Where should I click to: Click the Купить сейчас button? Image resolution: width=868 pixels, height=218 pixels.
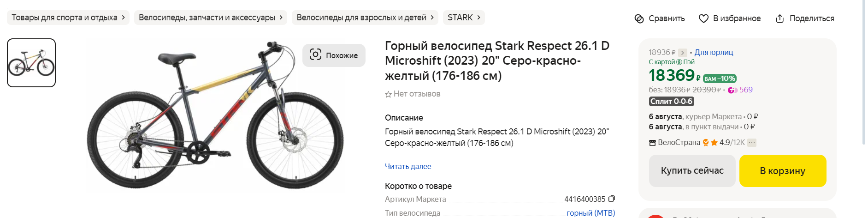[692, 171]
